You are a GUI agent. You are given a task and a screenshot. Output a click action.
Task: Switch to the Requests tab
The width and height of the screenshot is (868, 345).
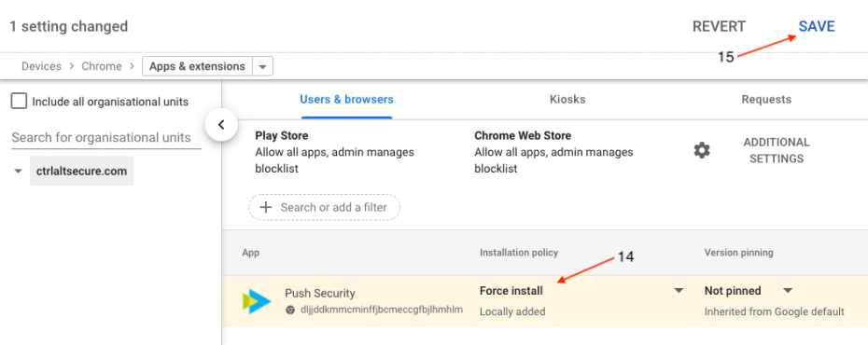coord(766,100)
